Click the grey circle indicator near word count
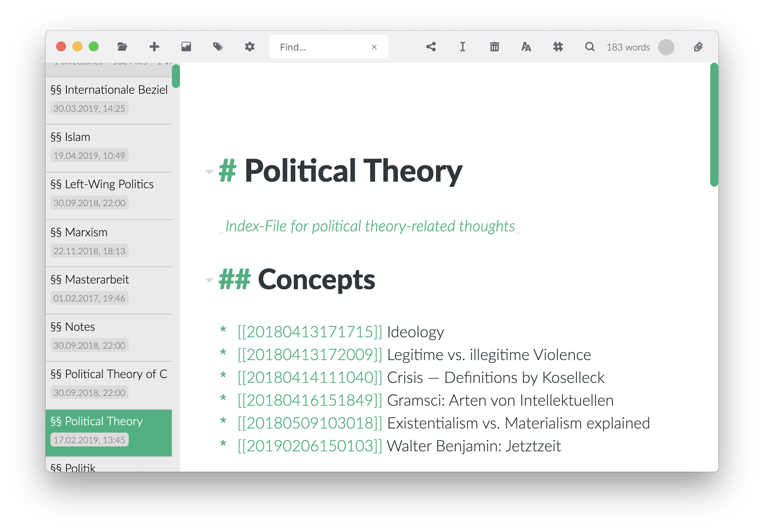The image size is (764, 532). click(666, 47)
